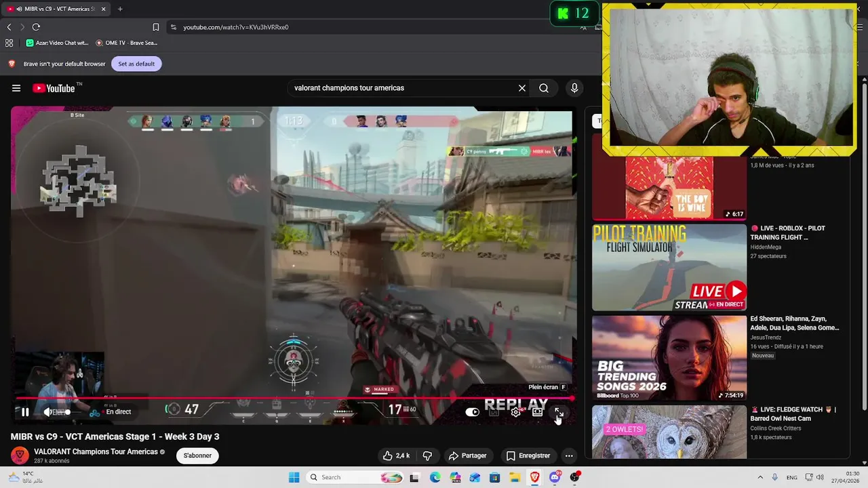Select the MIBR vs C9 browser tab
Image resolution: width=868 pixels, height=488 pixels.
[54, 9]
